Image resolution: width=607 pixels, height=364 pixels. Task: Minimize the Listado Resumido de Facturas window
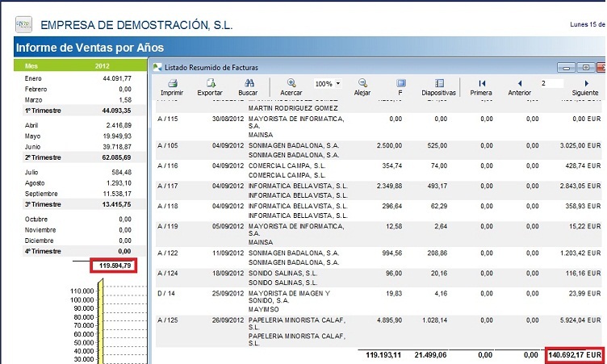[566, 68]
